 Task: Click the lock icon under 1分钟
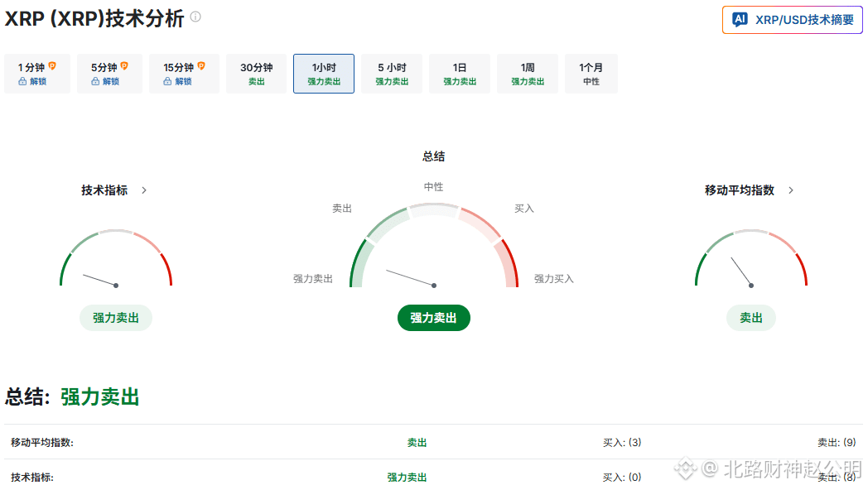pyautogui.click(x=22, y=81)
